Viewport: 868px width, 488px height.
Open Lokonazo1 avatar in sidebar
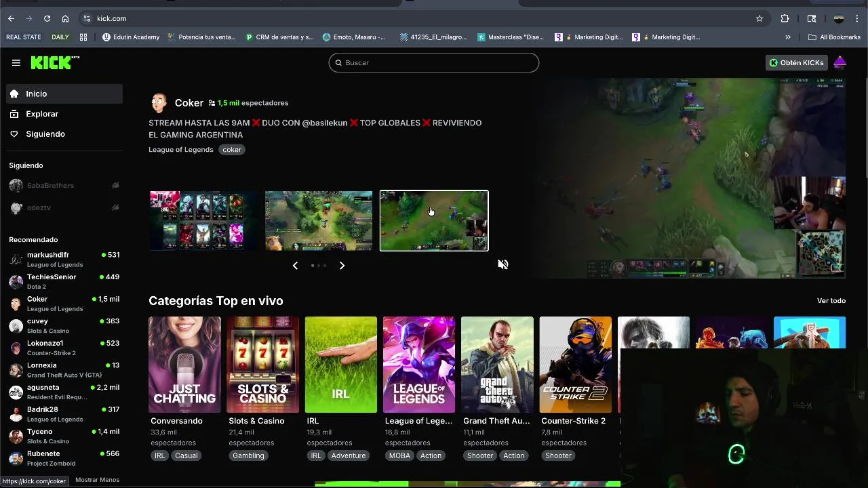[16, 348]
